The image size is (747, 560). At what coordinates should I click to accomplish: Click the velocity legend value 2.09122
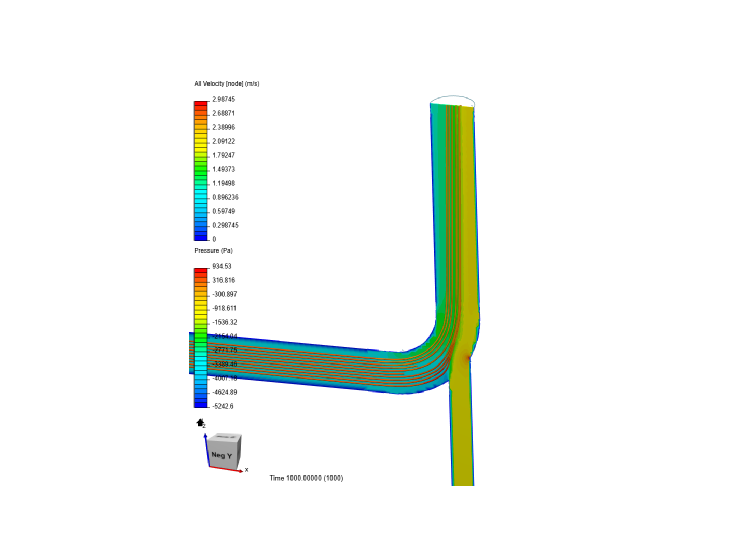[224, 141]
